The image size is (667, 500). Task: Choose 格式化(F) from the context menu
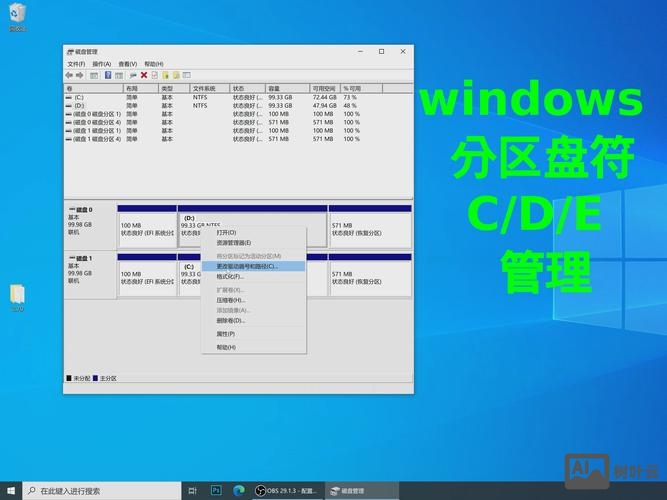(x=230, y=276)
